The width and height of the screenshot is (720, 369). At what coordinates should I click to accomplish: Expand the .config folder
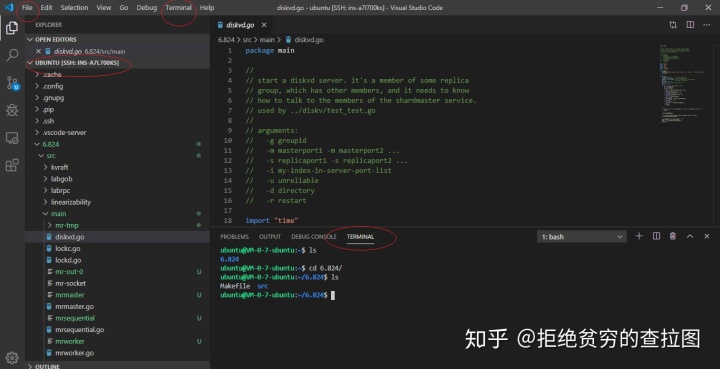[118, 86]
